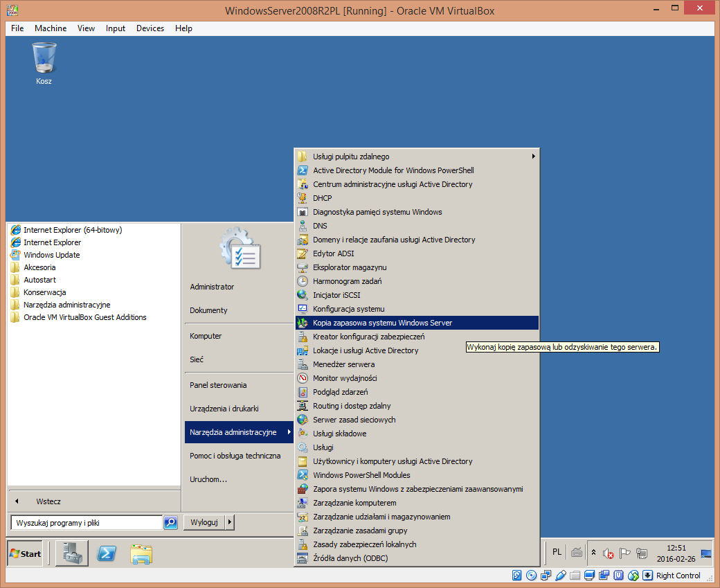Click Uruchom... in the Start menu
Image resolution: width=720 pixels, height=588 pixels.
pyautogui.click(x=208, y=479)
